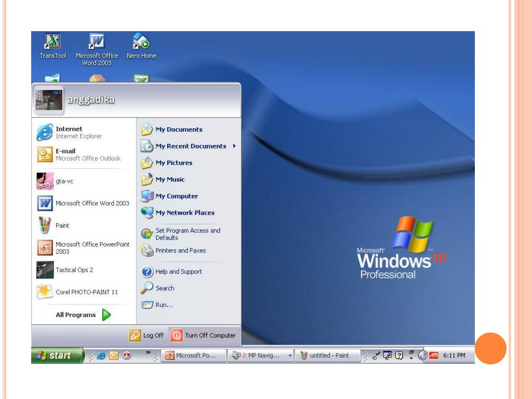This screenshot has width=532, height=399.
Task: Click the Language bar pen icon
Action: 376,355
